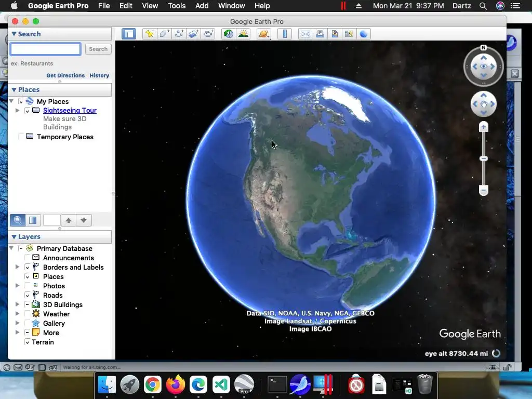
Task: Open Terminal from the Dock
Action: [277, 385]
